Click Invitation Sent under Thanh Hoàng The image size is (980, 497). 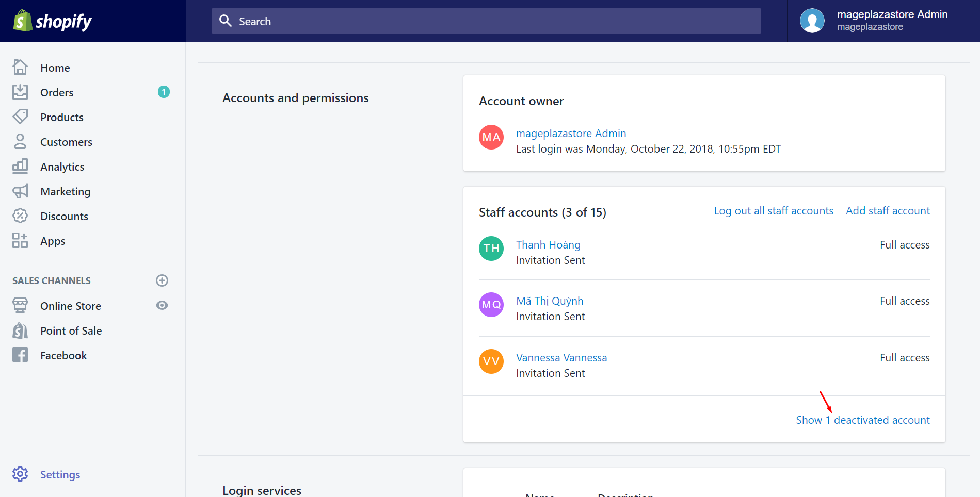tap(551, 260)
